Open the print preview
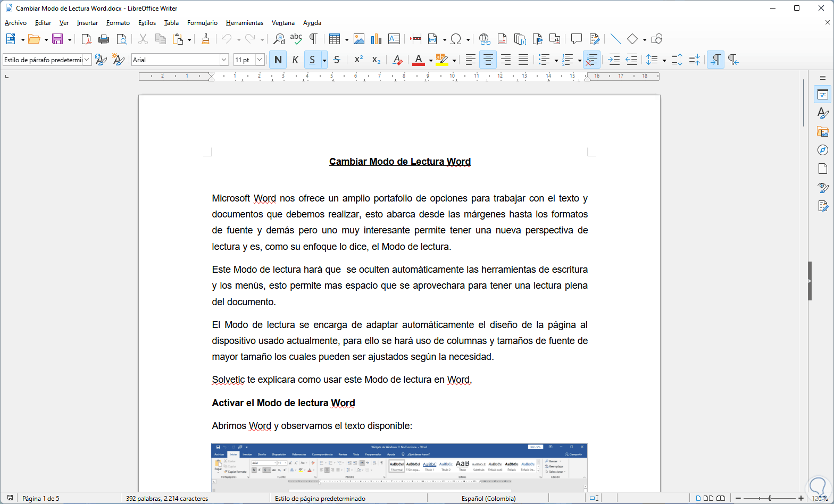This screenshot has height=504, width=834. pos(122,39)
